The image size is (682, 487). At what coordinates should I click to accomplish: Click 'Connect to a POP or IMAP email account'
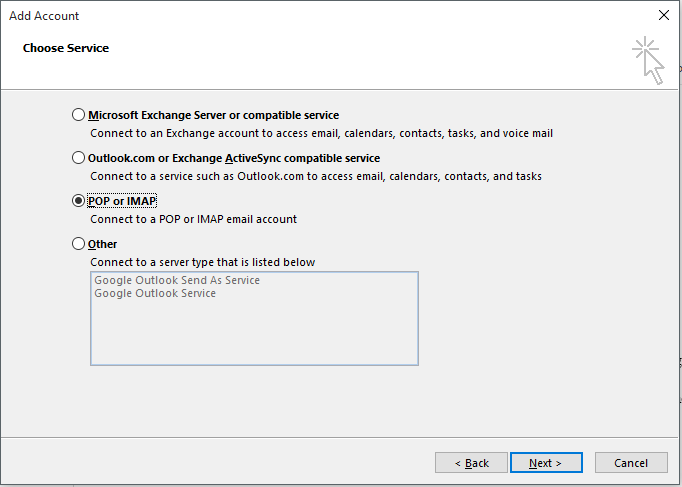(x=194, y=219)
